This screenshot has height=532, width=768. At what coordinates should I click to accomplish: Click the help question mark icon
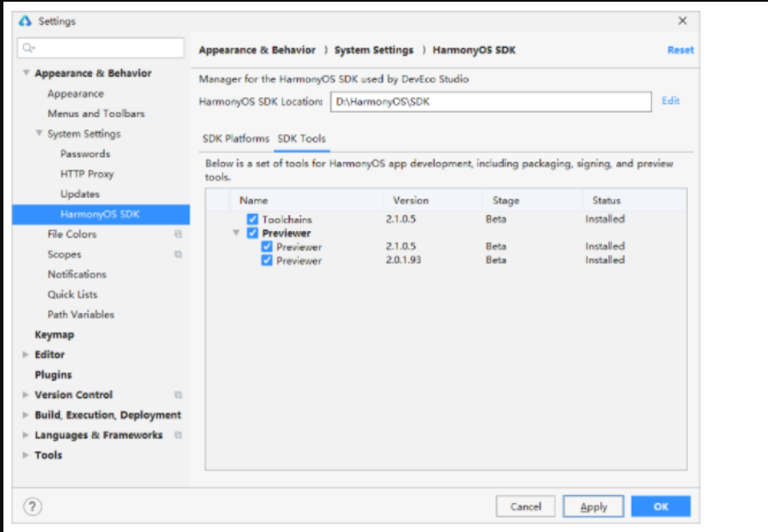pos(32,506)
